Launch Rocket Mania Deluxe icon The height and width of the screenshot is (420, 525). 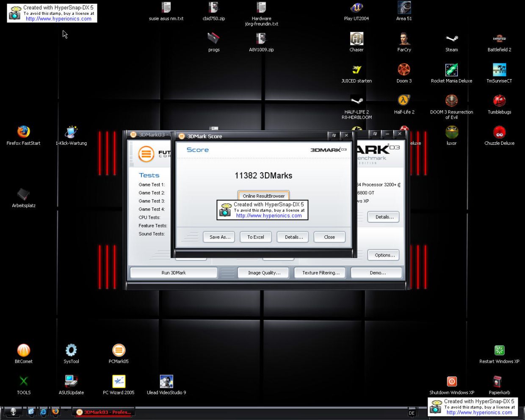coord(452,70)
